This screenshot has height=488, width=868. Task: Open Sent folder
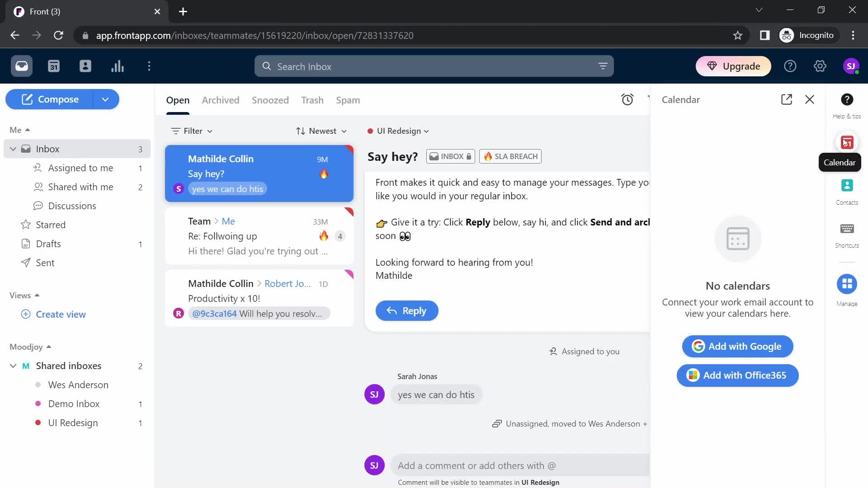point(77,263)
